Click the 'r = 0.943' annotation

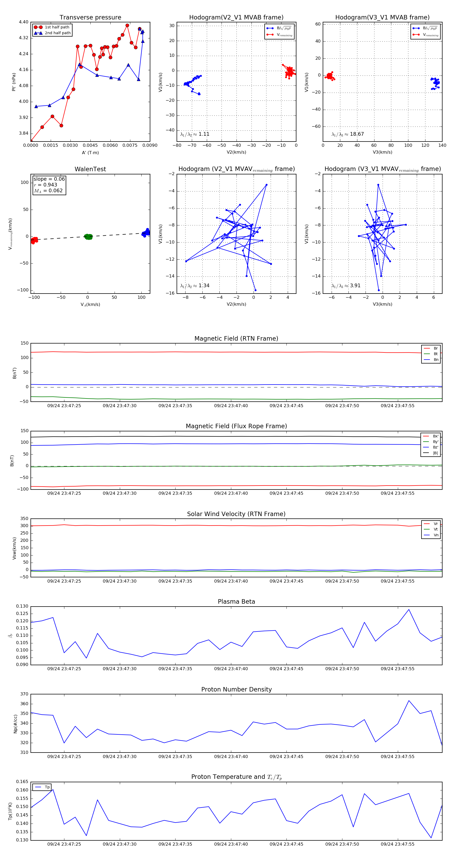[45, 185]
